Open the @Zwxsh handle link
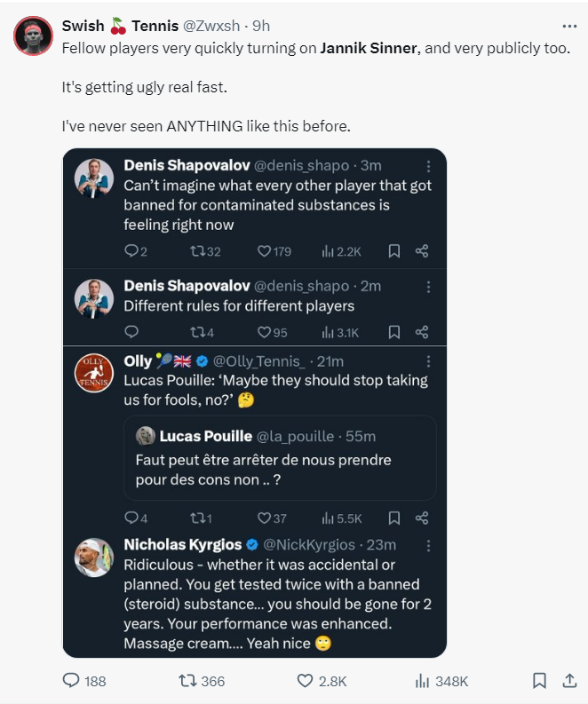Screen dimensions: 588x704 [x=211, y=26]
